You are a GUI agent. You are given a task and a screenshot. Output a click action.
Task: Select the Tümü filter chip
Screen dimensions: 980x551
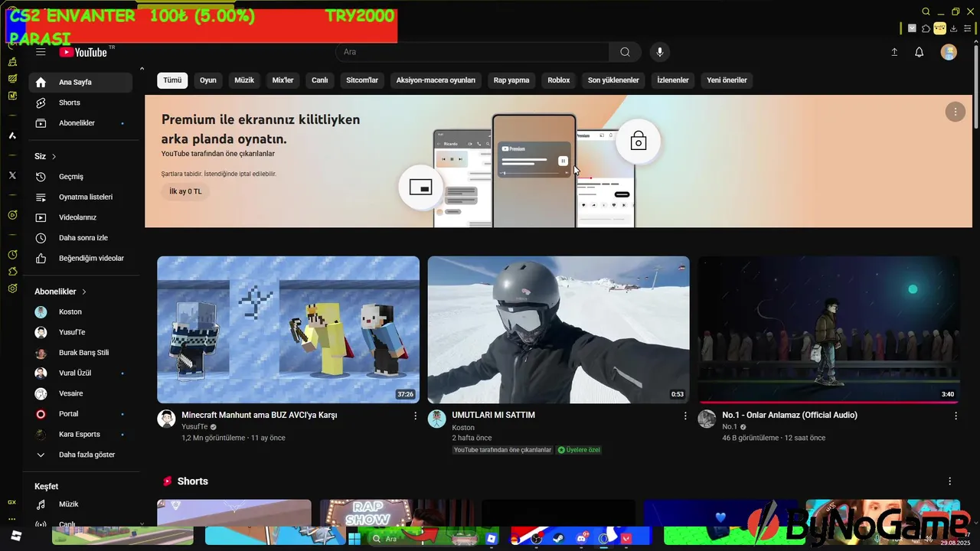pyautogui.click(x=172, y=80)
